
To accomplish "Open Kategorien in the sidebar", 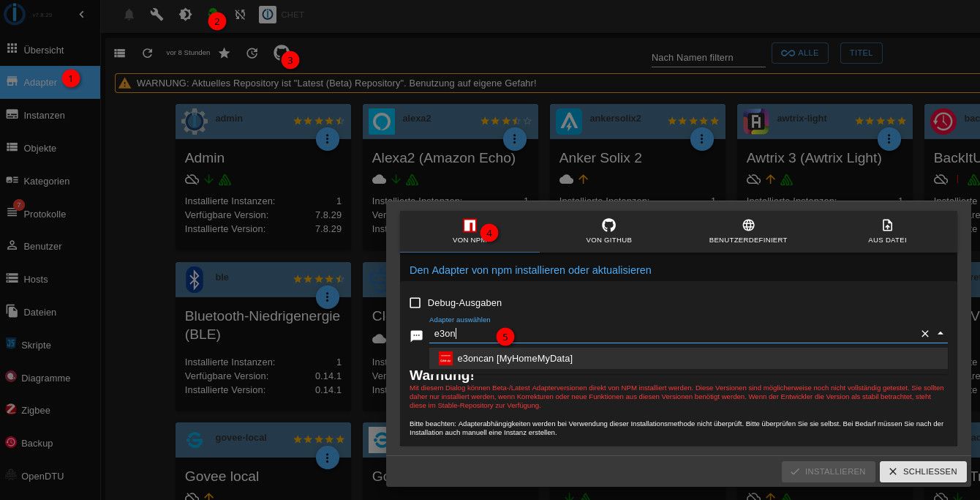I will pyautogui.click(x=50, y=181).
